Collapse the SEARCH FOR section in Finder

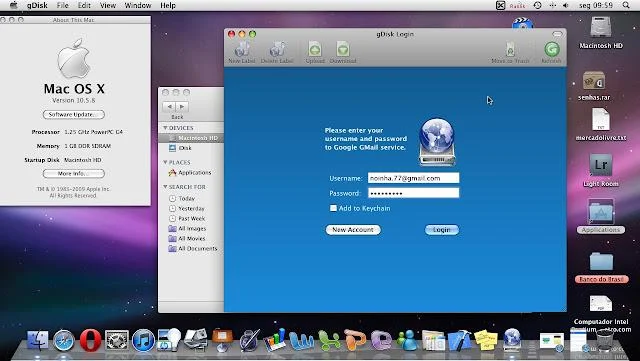pos(165,187)
